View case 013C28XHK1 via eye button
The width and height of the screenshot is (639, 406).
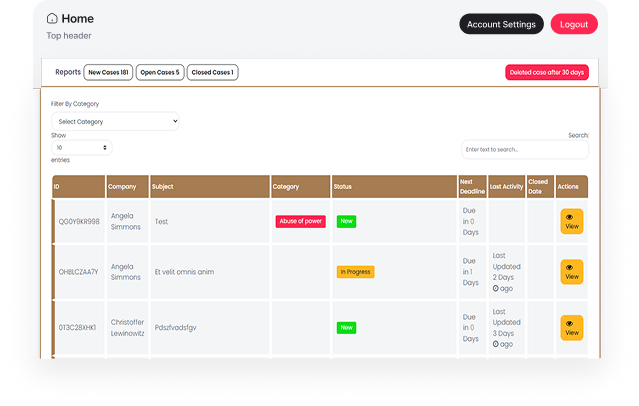tap(571, 328)
